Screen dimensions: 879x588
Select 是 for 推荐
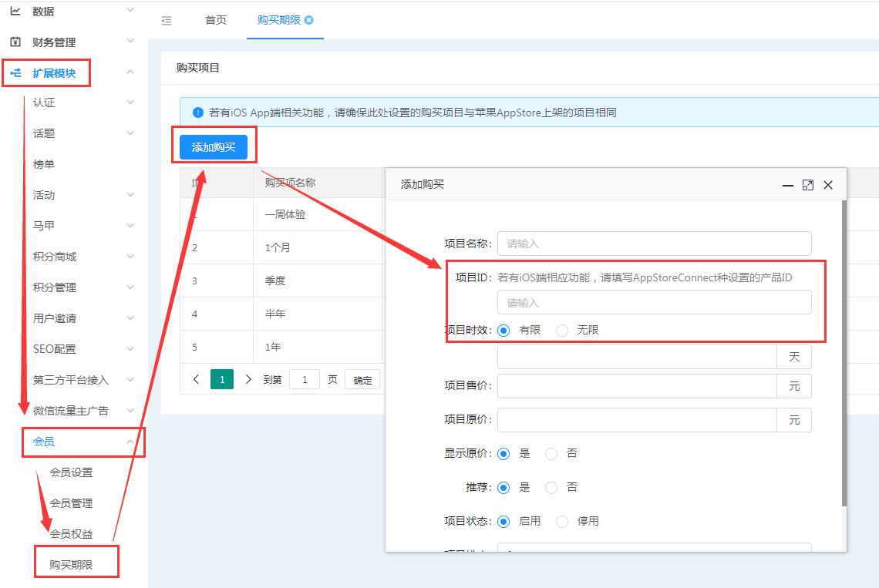coord(504,488)
